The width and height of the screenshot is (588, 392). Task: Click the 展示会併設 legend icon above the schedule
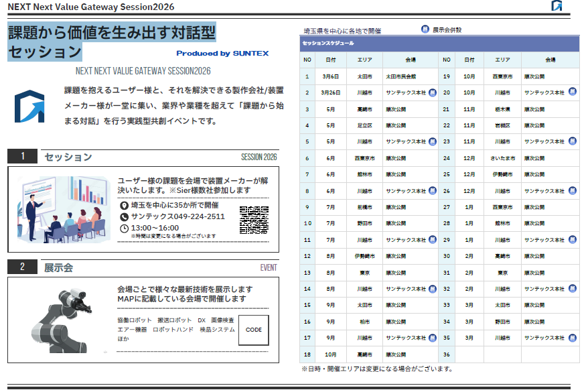(x=425, y=29)
